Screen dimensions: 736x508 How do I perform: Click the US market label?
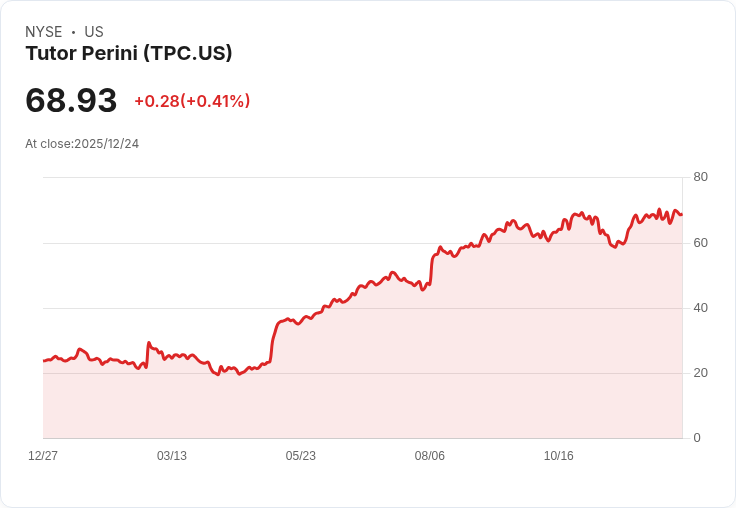(94, 32)
